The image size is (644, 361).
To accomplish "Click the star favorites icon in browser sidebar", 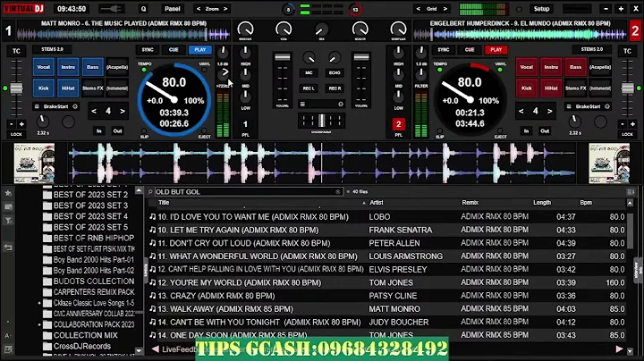I will coord(8,193).
